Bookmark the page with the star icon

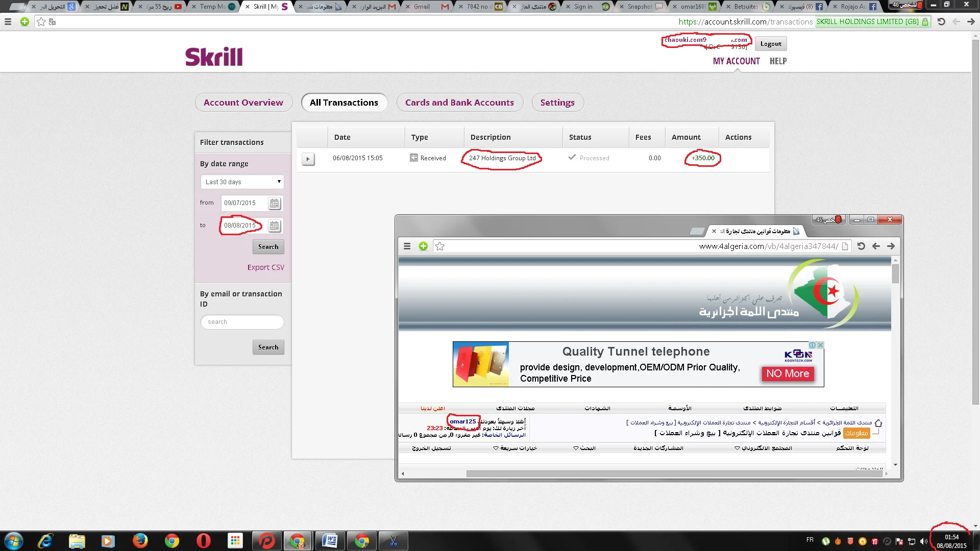click(x=41, y=21)
